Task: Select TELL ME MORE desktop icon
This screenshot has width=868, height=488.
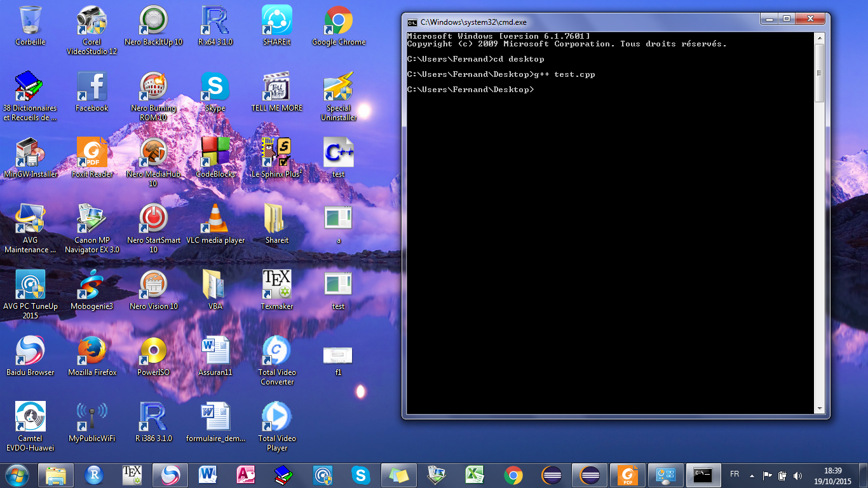Action: click(277, 91)
